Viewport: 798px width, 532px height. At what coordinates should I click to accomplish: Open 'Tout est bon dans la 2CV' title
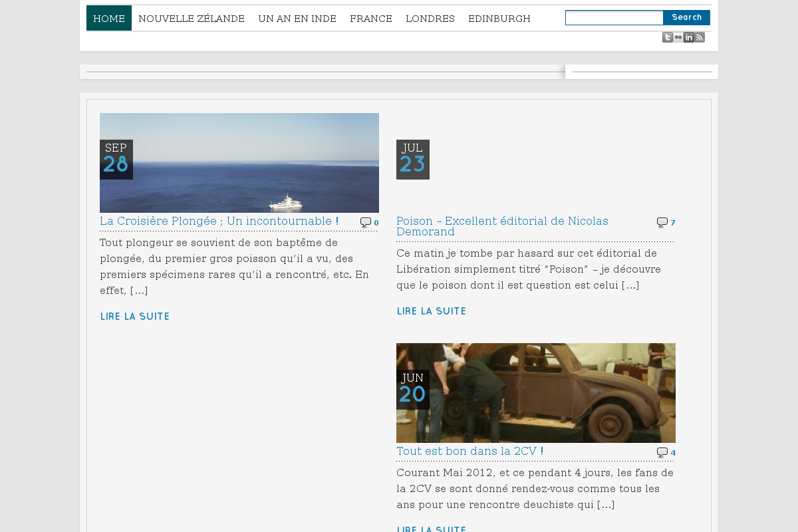pyautogui.click(x=469, y=451)
